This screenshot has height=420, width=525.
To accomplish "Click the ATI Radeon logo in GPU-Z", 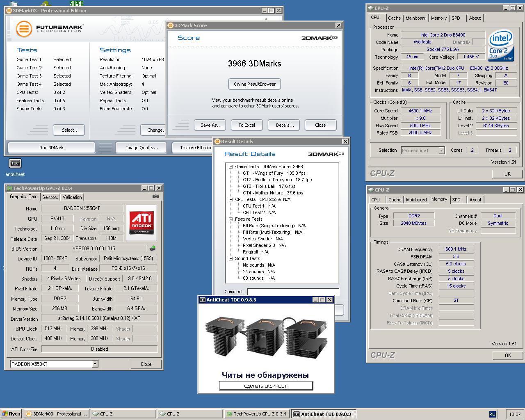I will [142, 222].
